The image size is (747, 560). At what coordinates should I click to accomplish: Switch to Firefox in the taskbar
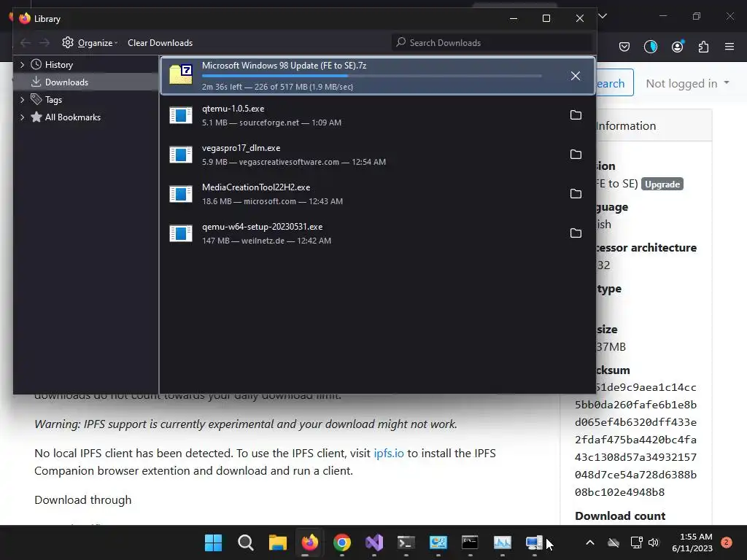tap(309, 542)
